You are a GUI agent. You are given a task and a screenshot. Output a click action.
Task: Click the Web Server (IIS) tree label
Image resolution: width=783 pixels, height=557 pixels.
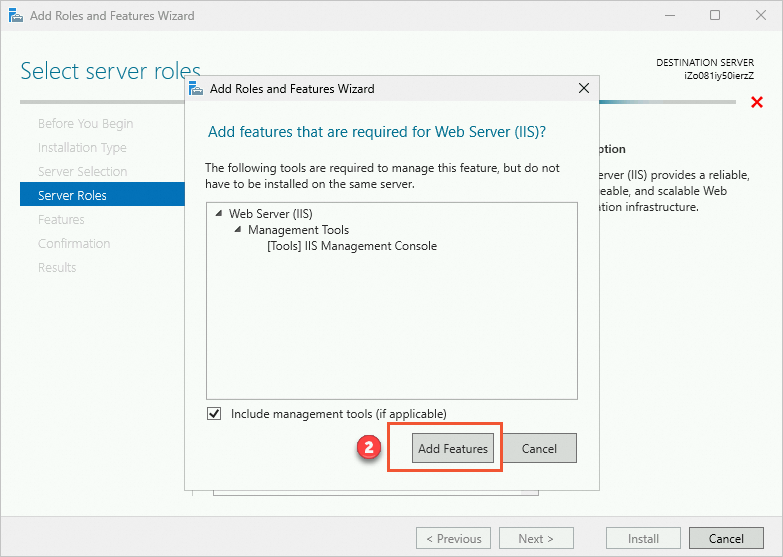coord(271,213)
